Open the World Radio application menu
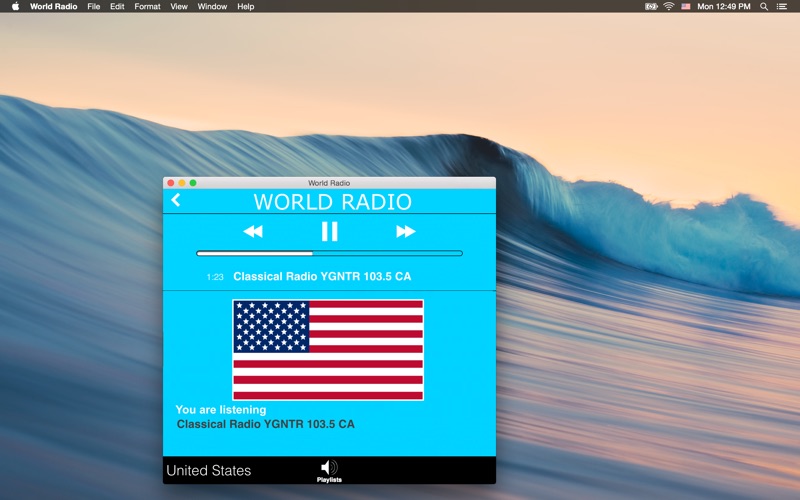This screenshot has width=800, height=500. (54, 7)
